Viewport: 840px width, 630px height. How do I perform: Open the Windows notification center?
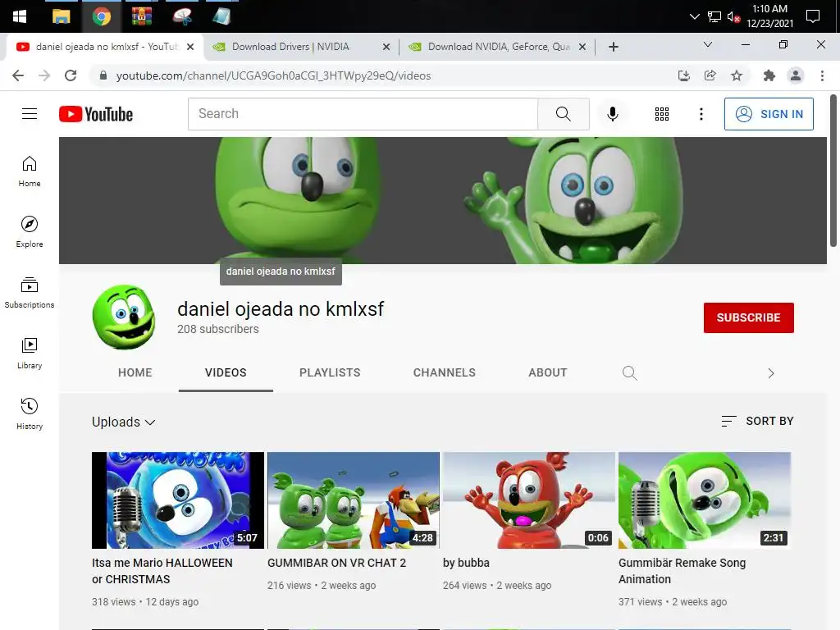pos(813,16)
